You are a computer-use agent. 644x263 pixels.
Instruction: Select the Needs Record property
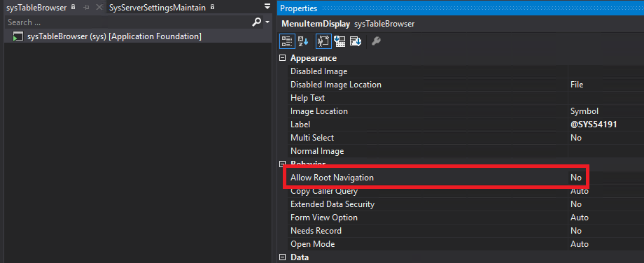(x=316, y=231)
